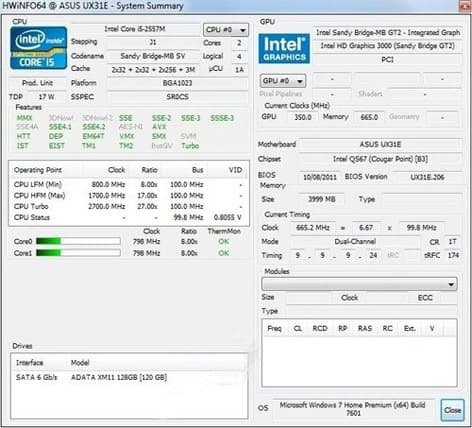This screenshot has width=472, height=428.
Task: Click the CPU Turbo row
Action: click(x=128, y=206)
